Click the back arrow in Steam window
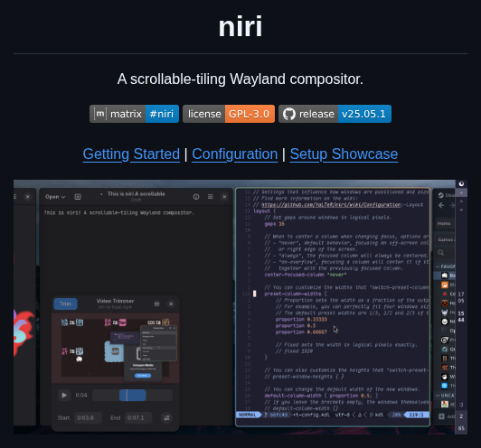Screen dimensions: 481x448 tap(441, 205)
